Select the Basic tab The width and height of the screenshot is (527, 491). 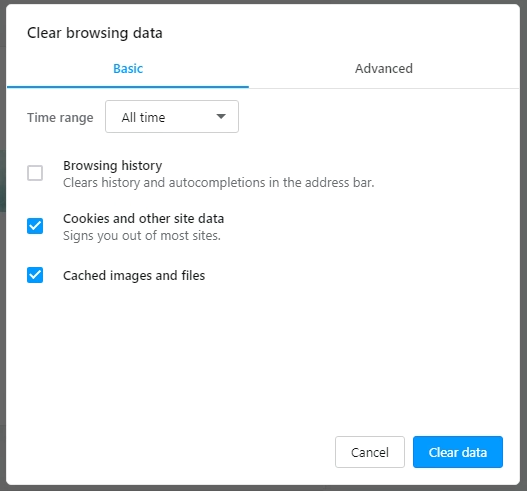128,69
